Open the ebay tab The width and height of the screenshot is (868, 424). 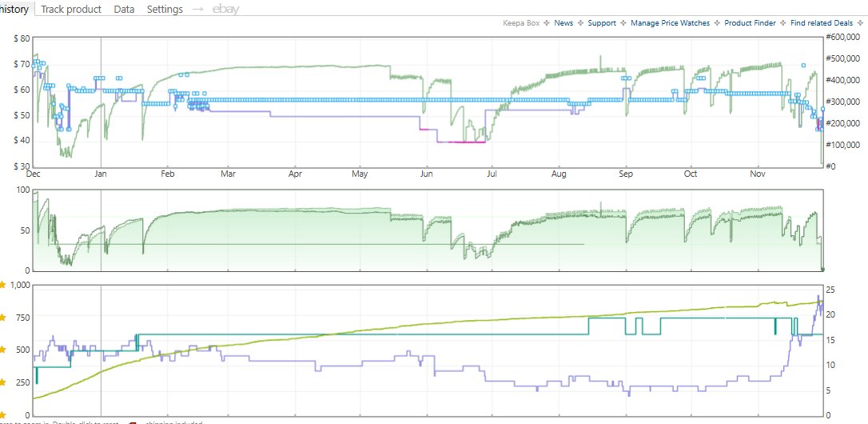pos(226,9)
